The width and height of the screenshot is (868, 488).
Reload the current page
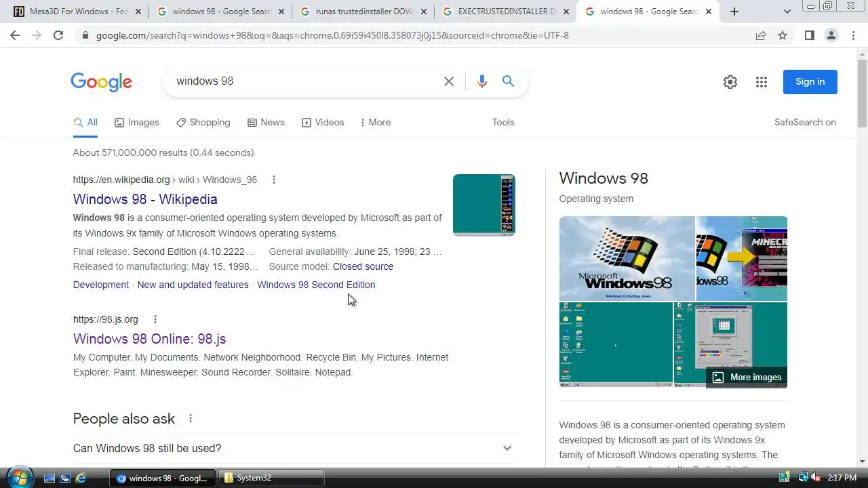[58, 35]
